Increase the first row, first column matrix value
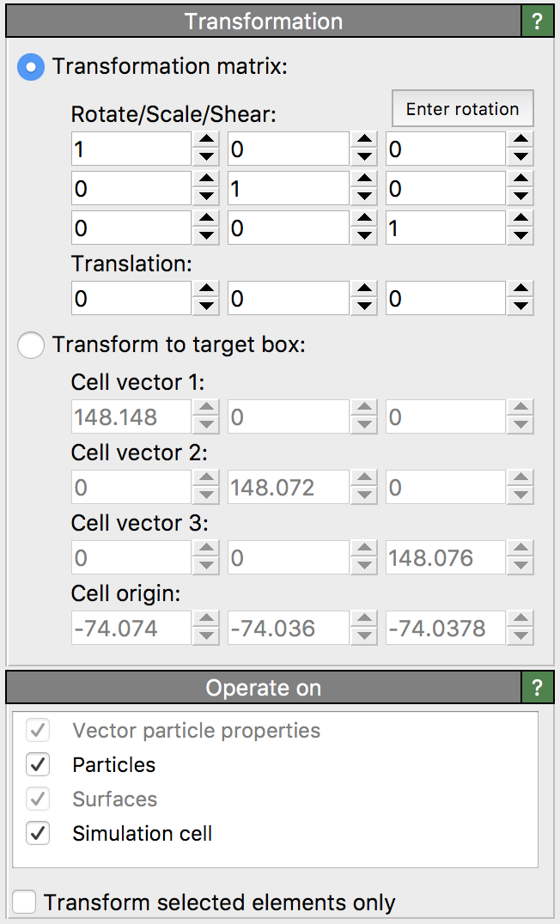Image resolution: width=560 pixels, height=924 pixels. pos(205,142)
